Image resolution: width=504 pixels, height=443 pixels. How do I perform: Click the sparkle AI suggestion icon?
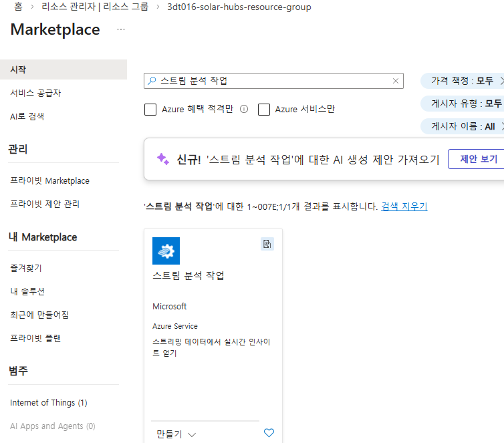(x=163, y=159)
